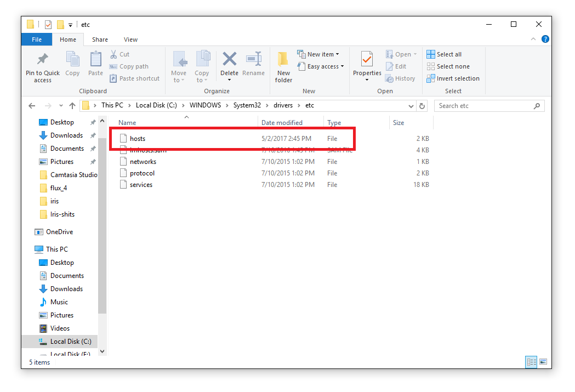575x392 pixels.
Task: Click Pin to Quick access icon
Action: [x=43, y=59]
